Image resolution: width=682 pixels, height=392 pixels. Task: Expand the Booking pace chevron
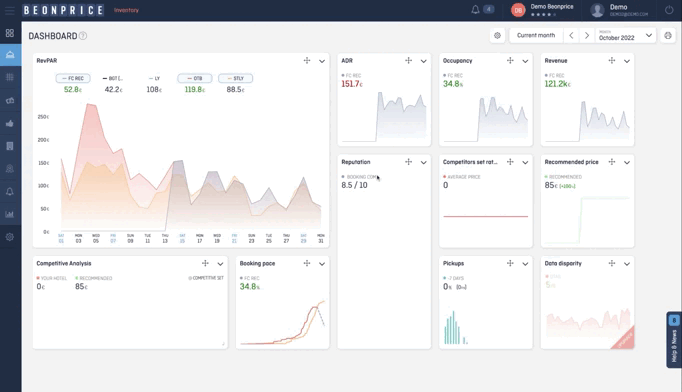[322, 264]
